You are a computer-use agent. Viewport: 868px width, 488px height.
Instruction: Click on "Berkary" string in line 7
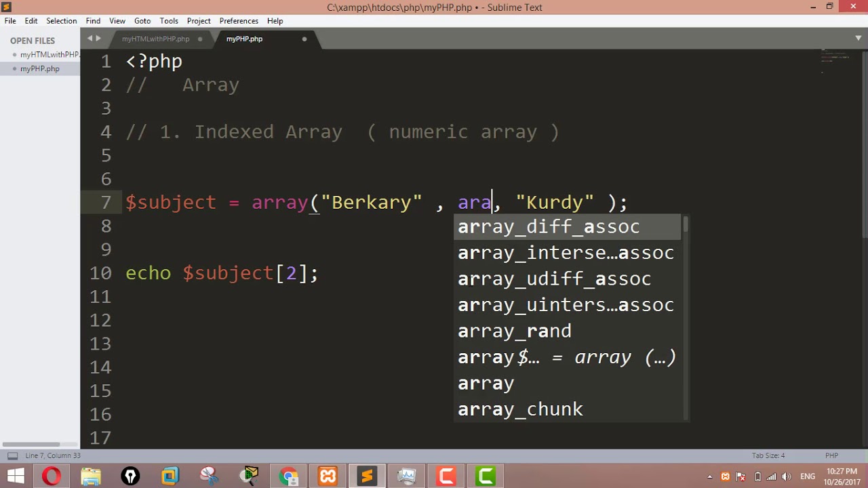point(372,203)
